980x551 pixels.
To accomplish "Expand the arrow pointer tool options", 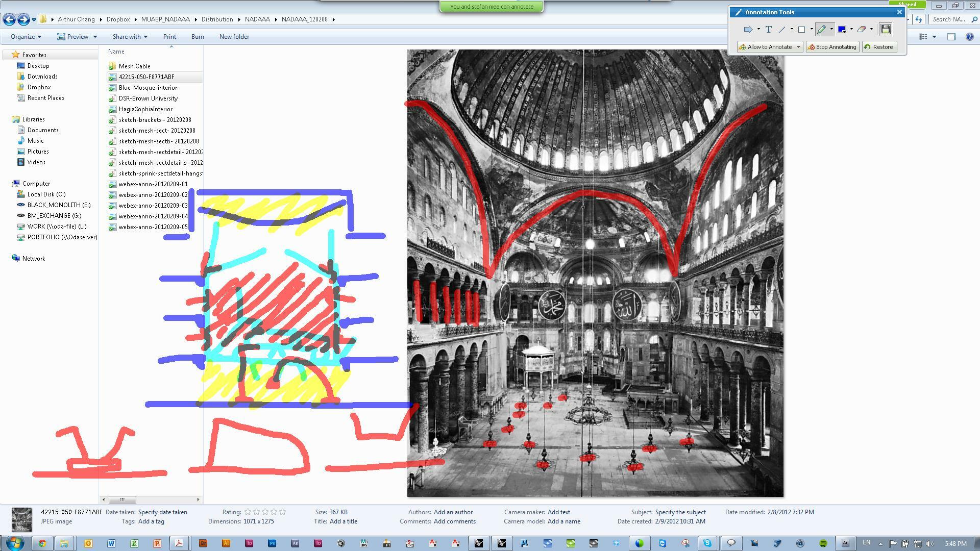I will 758,29.
